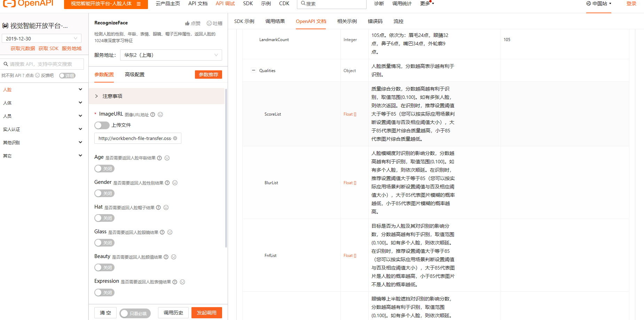Click the 获取 SDK link

(48, 48)
